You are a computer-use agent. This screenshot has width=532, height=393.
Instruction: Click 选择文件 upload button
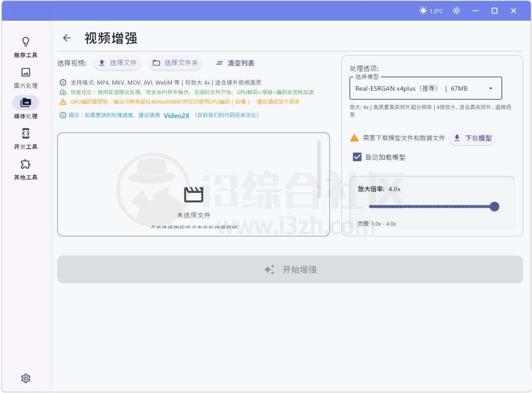(117, 63)
